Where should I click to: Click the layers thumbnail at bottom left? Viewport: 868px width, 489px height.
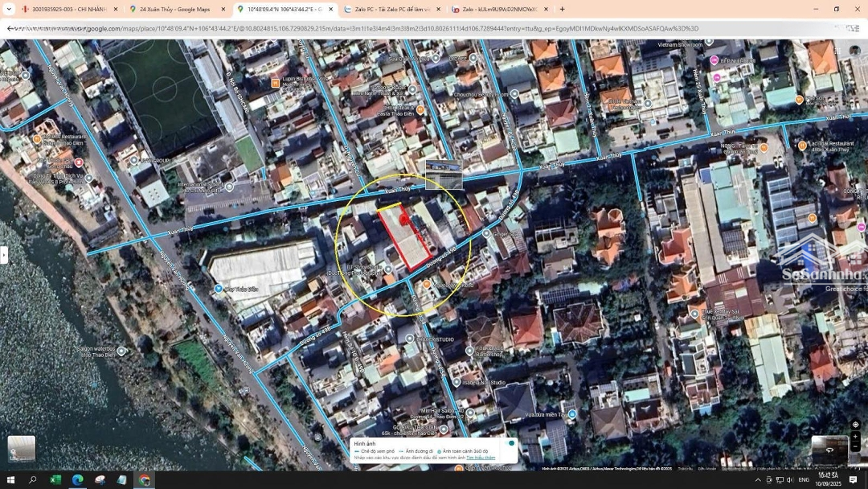click(22, 449)
